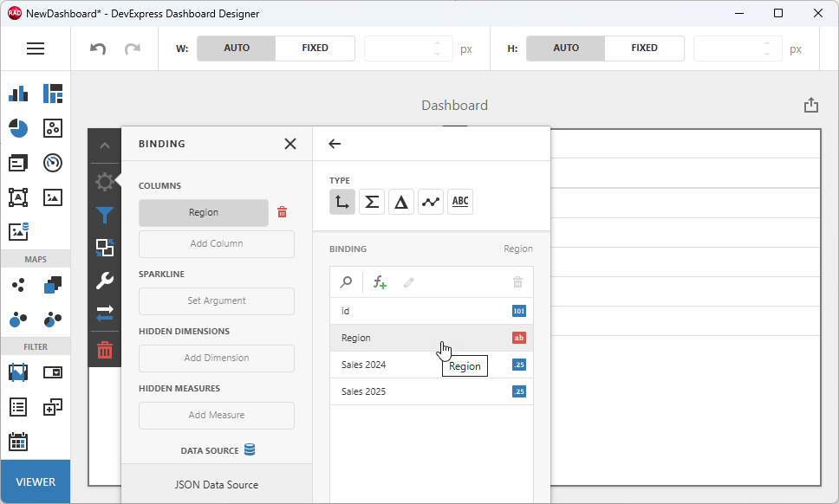The image size is (839, 504).
Task: Enable AUTO height mode
Action: (x=565, y=48)
